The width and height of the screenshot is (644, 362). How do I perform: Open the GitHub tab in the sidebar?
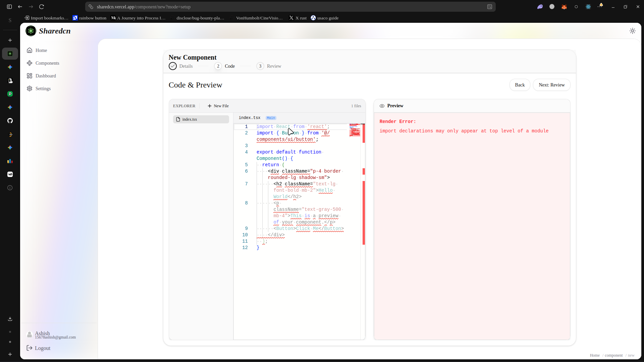pyautogui.click(x=10, y=121)
